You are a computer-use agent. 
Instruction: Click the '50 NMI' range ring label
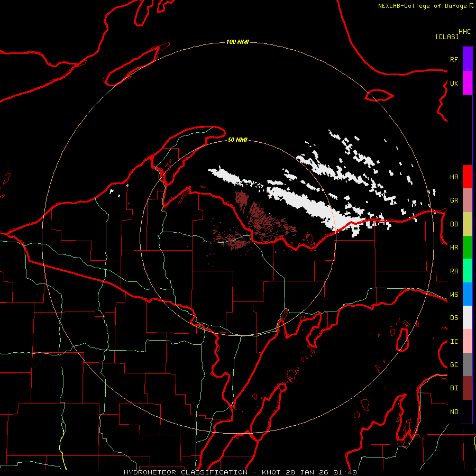pyautogui.click(x=237, y=140)
